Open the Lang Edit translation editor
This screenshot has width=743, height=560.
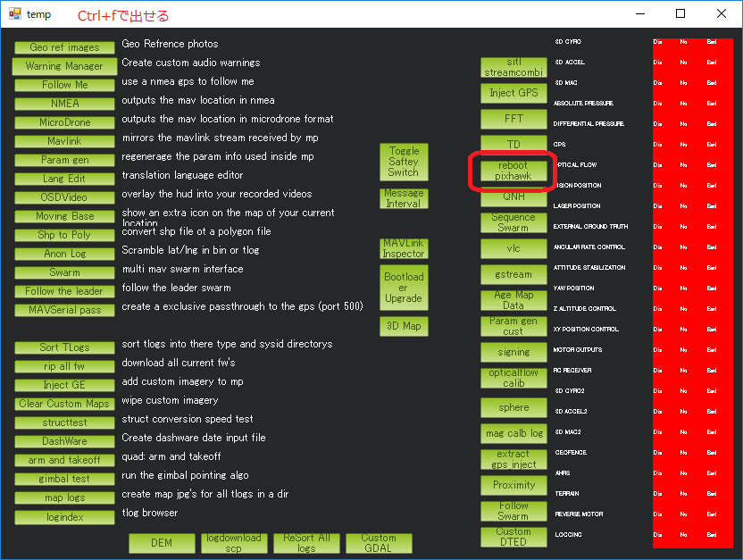pos(64,178)
